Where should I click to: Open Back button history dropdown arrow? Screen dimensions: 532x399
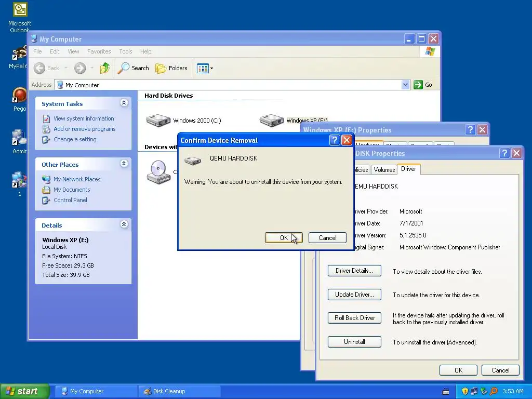66,68
